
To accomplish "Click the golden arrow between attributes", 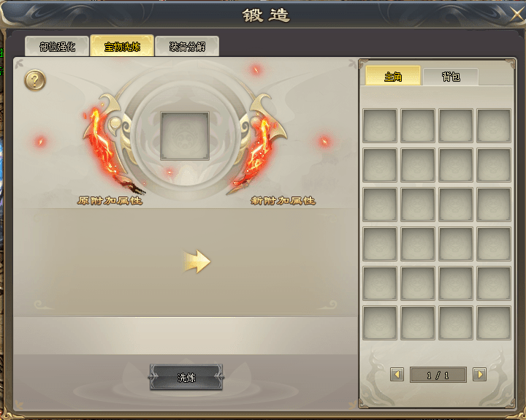I will [x=197, y=261].
